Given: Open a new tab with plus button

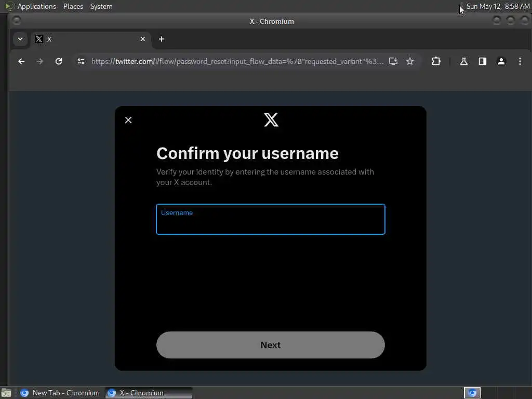Looking at the screenshot, I should 162,39.
